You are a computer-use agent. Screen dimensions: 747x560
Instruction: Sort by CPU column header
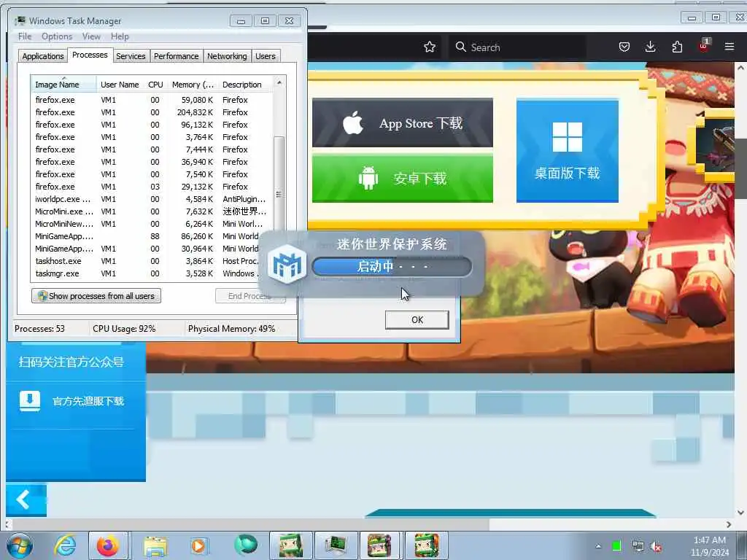click(155, 85)
